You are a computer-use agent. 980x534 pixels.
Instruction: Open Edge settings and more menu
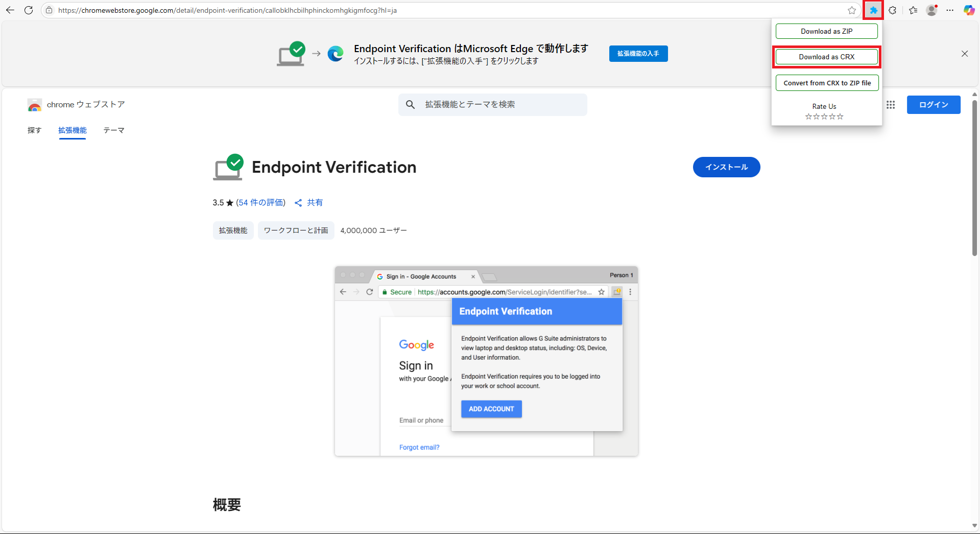(x=950, y=10)
